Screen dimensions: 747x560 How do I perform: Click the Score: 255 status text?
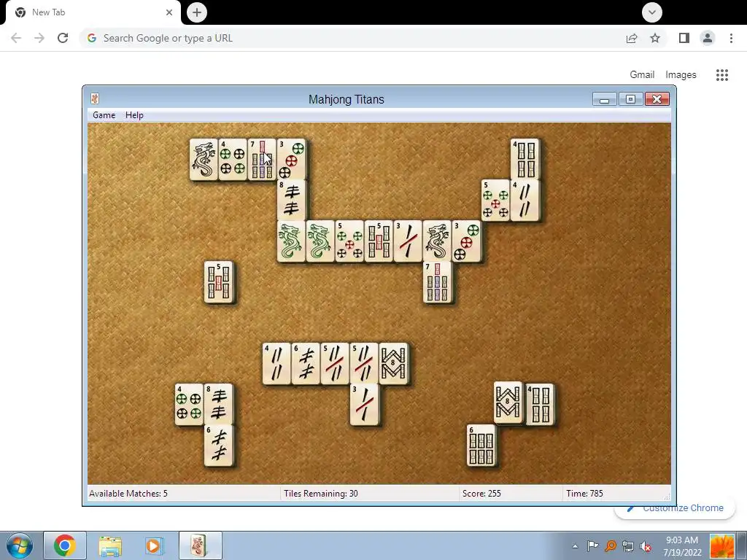pos(481,494)
